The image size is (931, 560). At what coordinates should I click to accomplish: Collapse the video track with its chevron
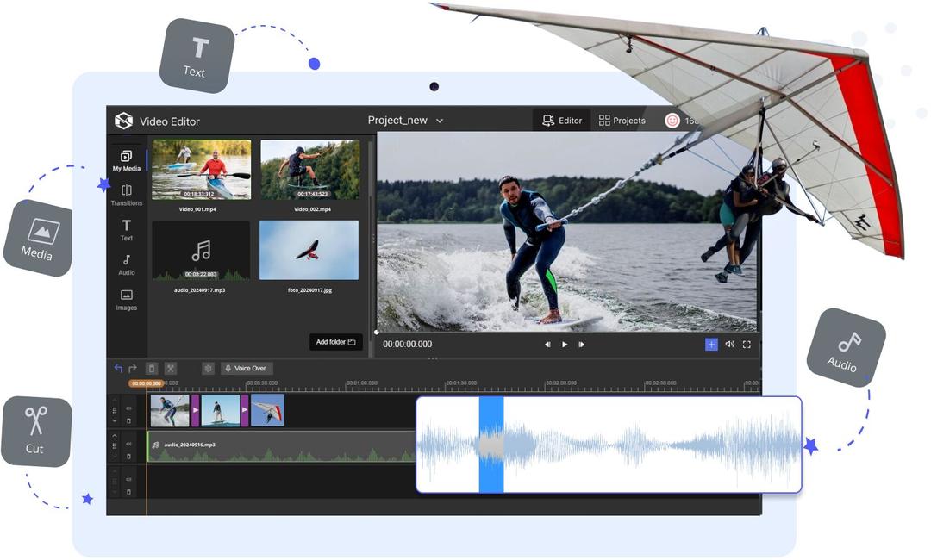(114, 420)
